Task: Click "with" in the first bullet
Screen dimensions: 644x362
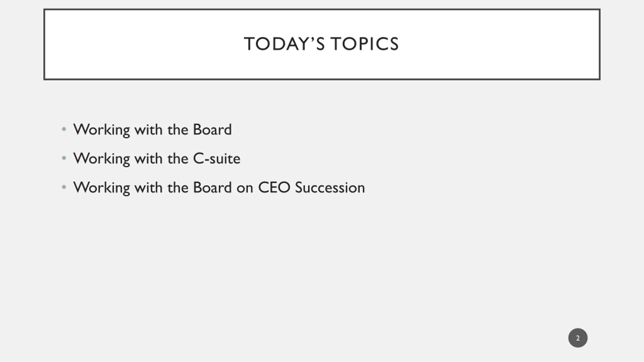Action: pos(148,130)
